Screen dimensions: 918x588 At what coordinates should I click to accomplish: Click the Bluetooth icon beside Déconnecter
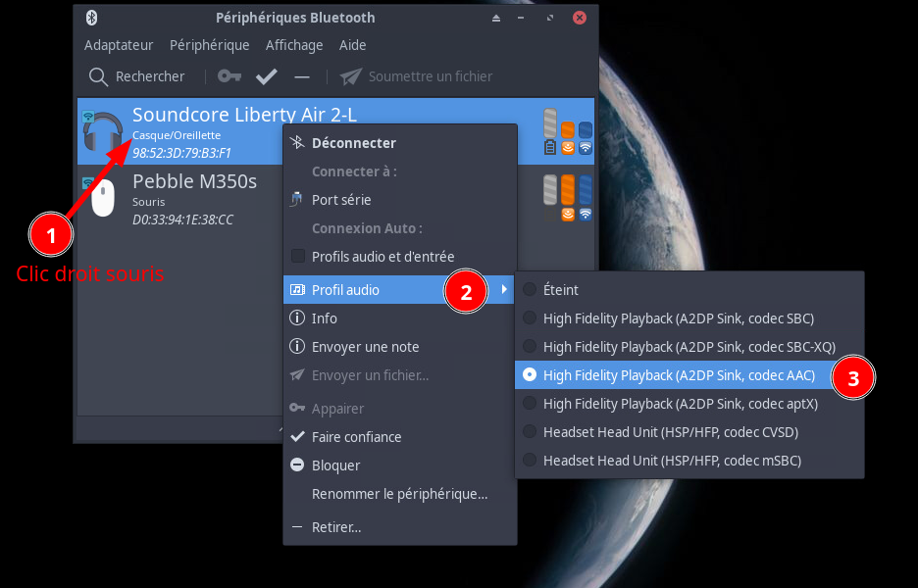point(298,143)
